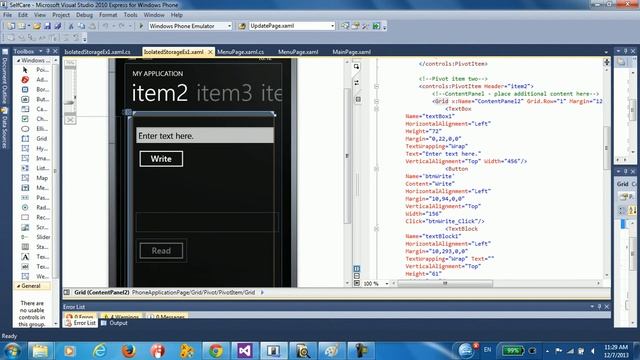This screenshot has height=360, width=640.
Task: Click the 'Enter text here.' textbox in designer
Action: [x=205, y=136]
